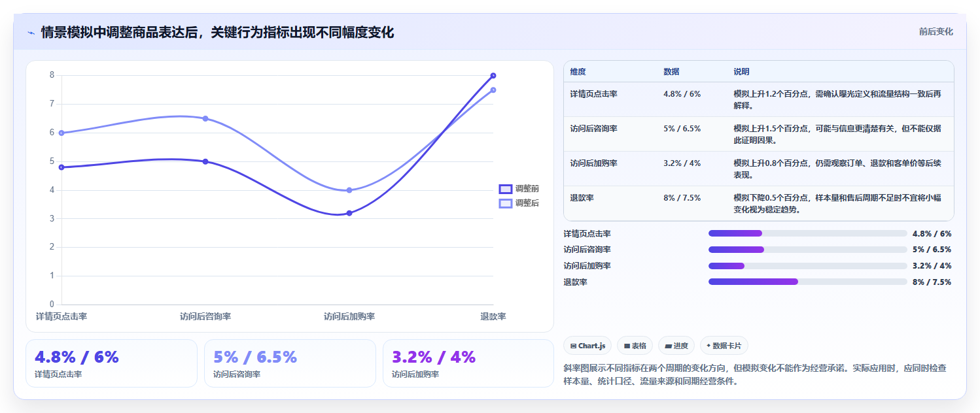980x413 pixels.
Task: Open the Chart.js chip
Action: click(587, 346)
